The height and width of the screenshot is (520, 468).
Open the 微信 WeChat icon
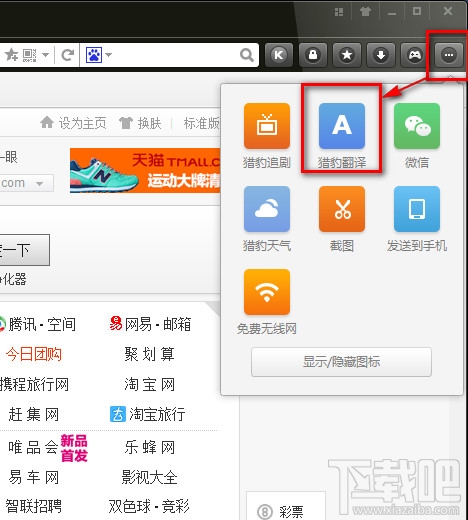[417, 126]
